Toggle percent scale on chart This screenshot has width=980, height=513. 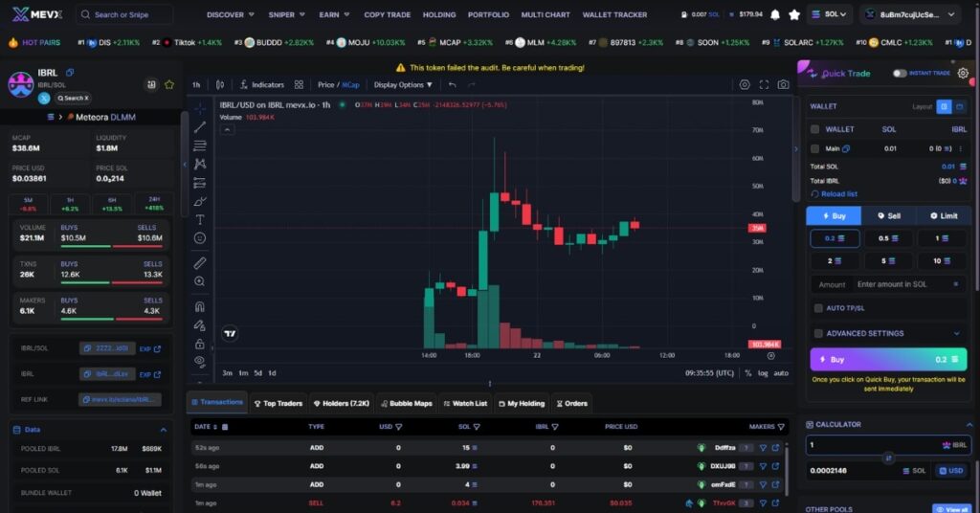748,373
